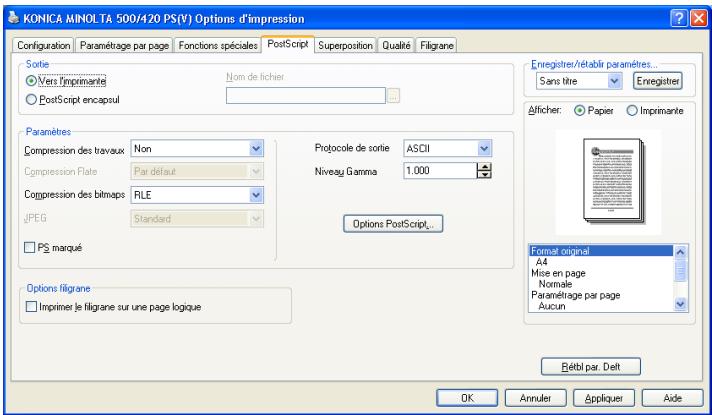This screenshot has height=415, width=712.
Task: Switch to the Filigrane tab
Action: (437, 45)
